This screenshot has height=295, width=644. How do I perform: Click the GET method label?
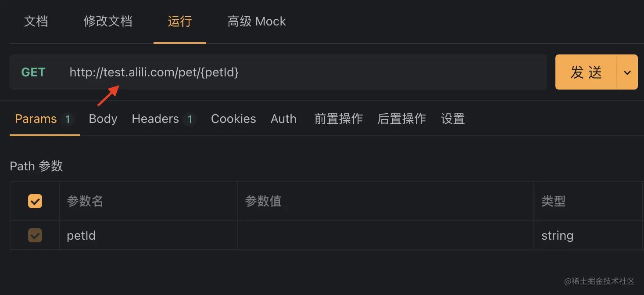33,72
